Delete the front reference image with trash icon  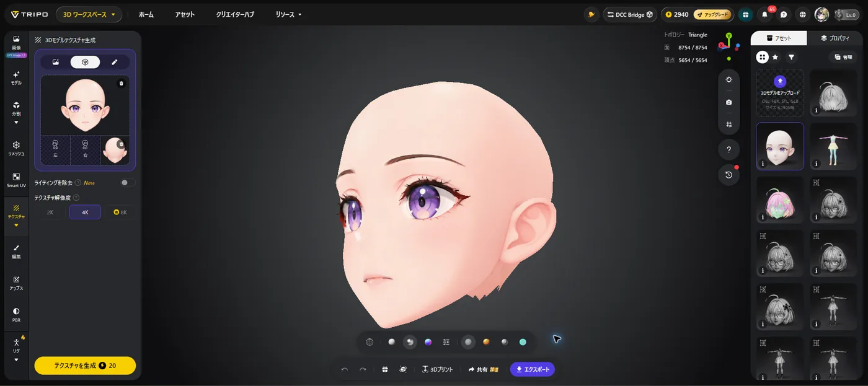[x=122, y=83]
